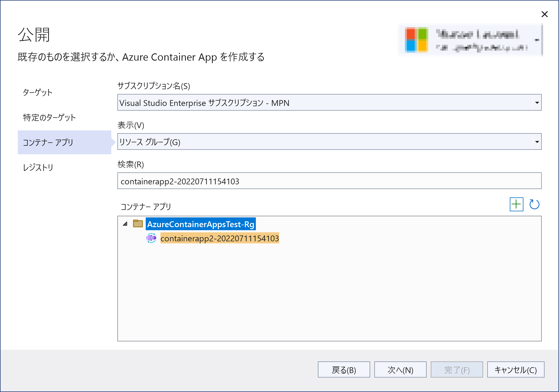The width and height of the screenshot is (559, 392).
Task: Click the サブスクリプション名(S) label
Action: 154,86
